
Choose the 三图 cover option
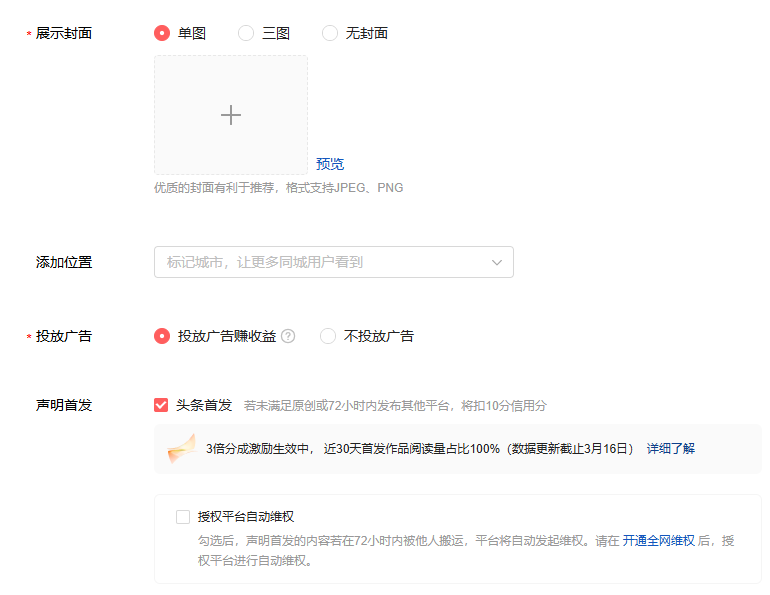(246, 33)
